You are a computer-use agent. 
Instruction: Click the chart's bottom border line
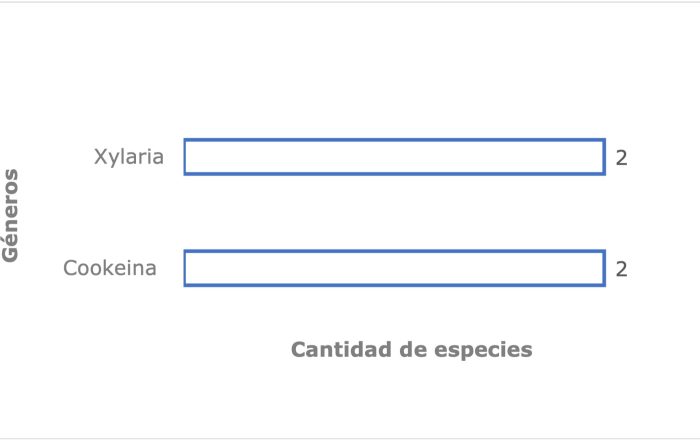(350, 439)
